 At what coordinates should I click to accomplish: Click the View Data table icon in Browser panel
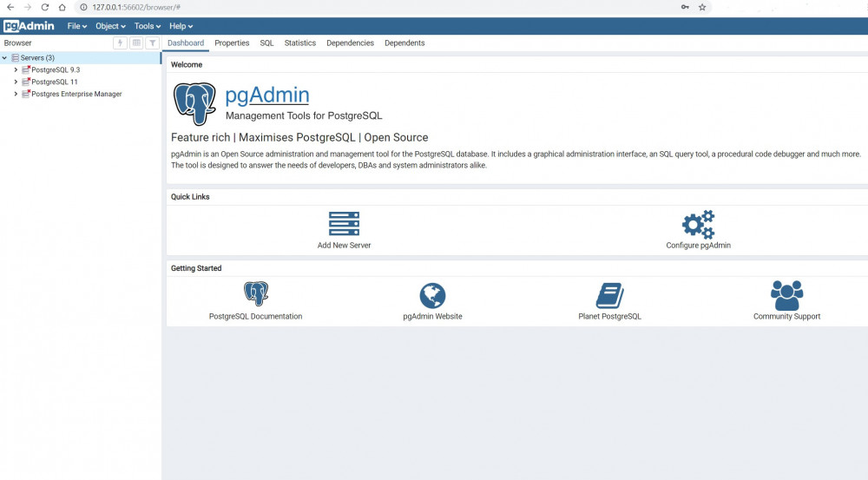pyautogui.click(x=136, y=43)
